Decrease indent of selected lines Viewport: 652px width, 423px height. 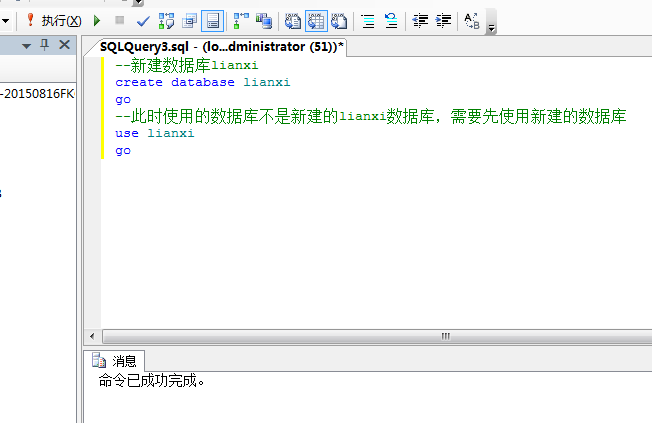coord(420,21)
